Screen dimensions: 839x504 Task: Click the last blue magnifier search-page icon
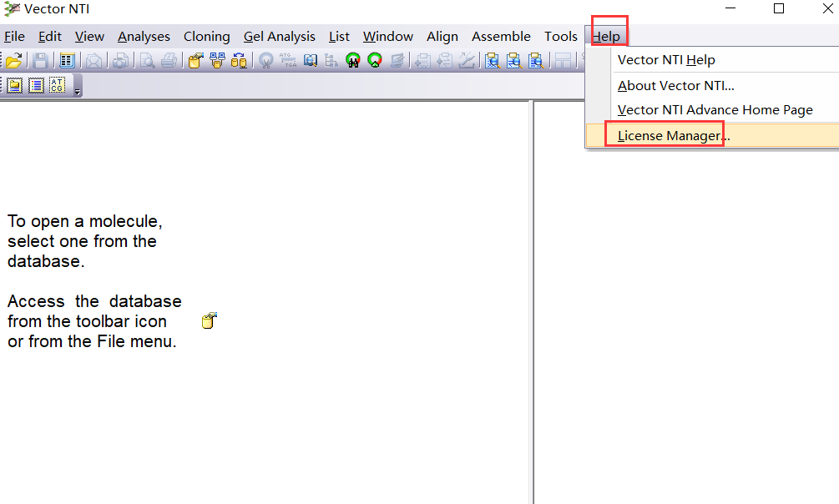pyautogui.click(x=536, y=60)
